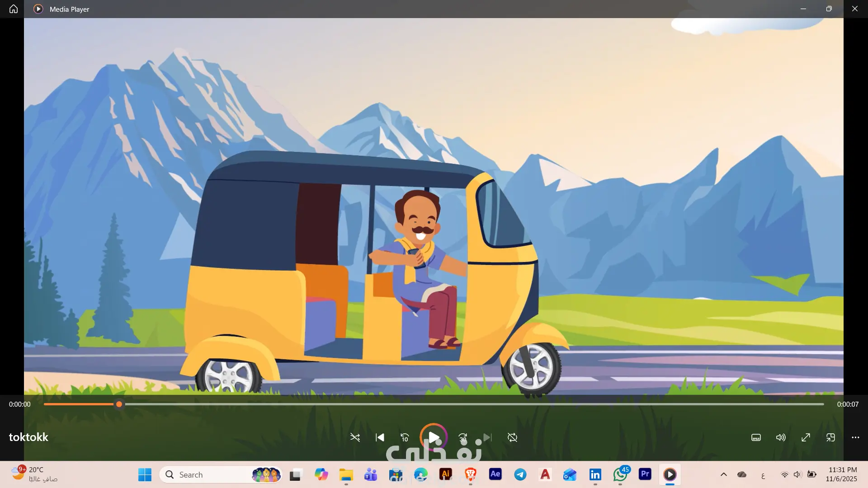Open WhatsApp from the taskbar
The image size is (868, 488).
[x=620, y=474]
